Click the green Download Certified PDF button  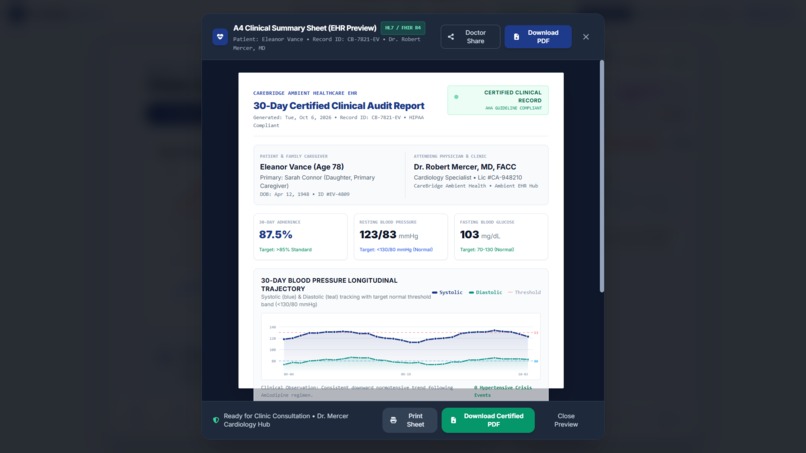point(488,420)
